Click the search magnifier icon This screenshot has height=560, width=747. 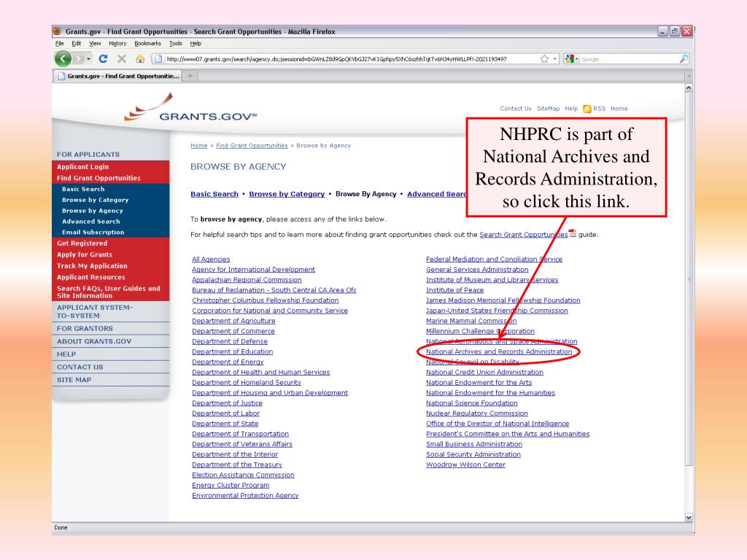click(x=684, y=58)
